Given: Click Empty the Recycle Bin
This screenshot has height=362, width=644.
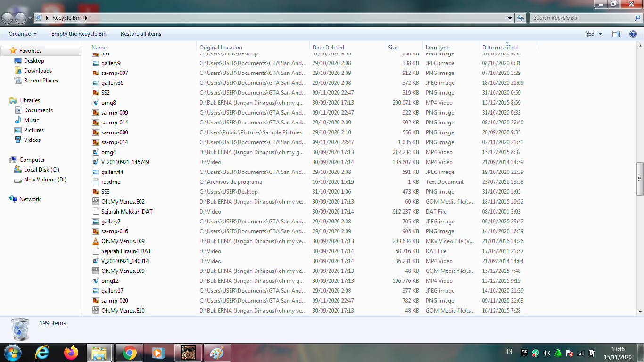Looking at the screenshot, I should point(79,34).
